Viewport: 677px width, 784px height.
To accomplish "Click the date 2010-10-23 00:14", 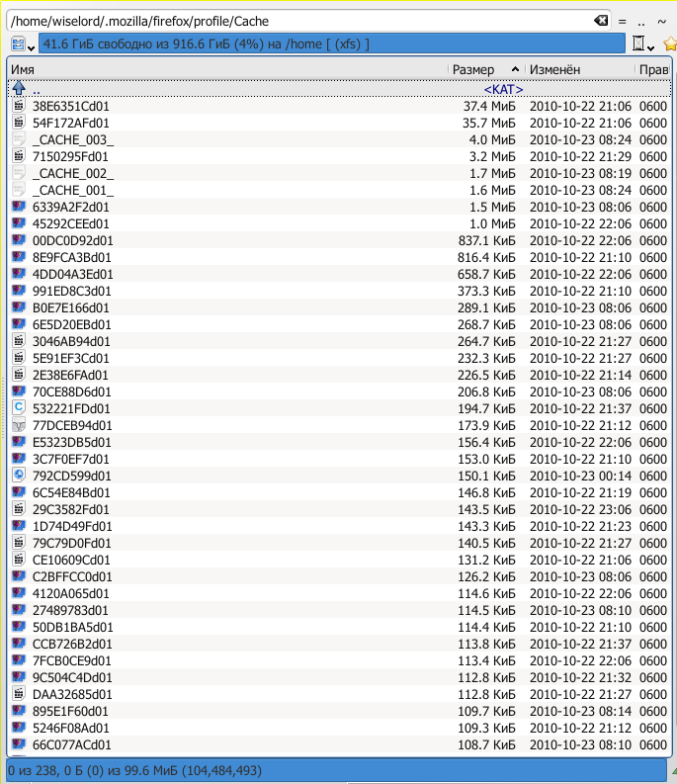I will tap(580, 476).
